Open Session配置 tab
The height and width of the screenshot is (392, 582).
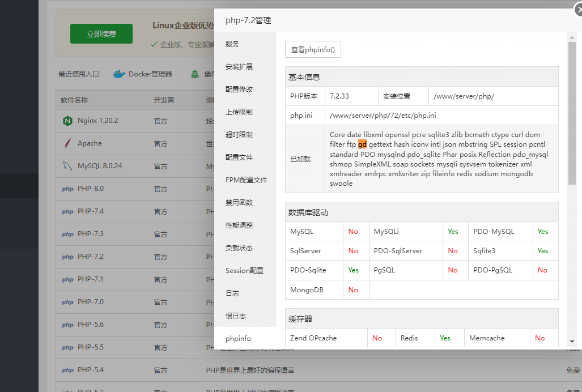[x=245, y=270]
